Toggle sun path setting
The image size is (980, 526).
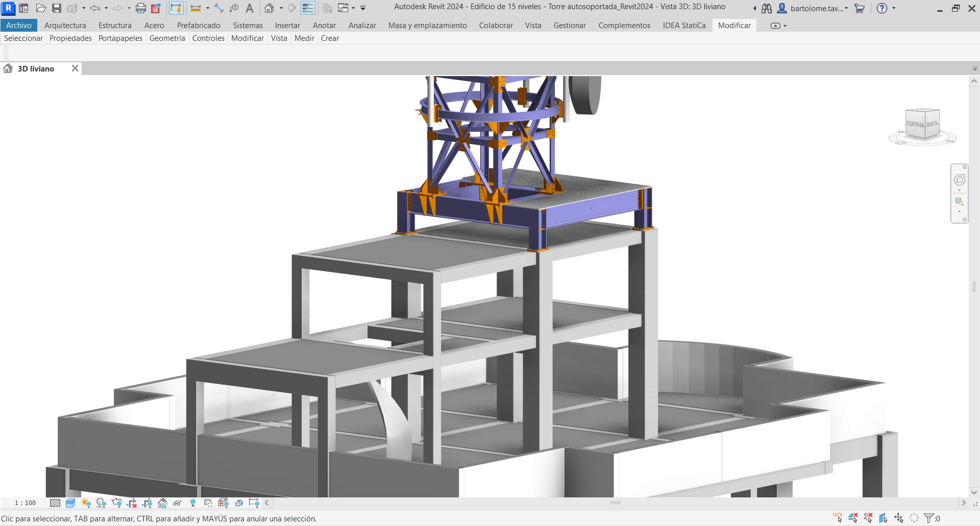85,503
